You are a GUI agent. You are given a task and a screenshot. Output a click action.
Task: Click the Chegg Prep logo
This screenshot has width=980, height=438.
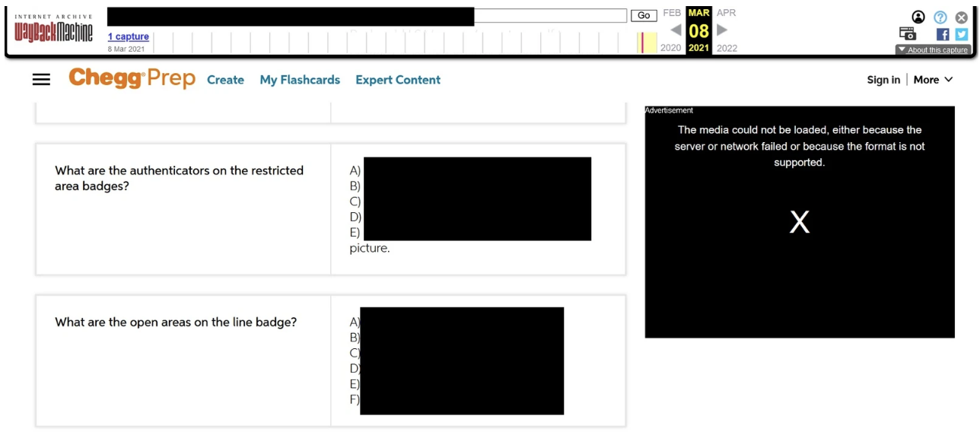pos(132,79)
